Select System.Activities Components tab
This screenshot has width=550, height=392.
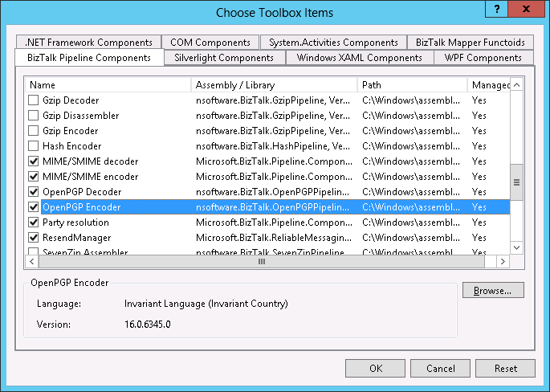333,43
